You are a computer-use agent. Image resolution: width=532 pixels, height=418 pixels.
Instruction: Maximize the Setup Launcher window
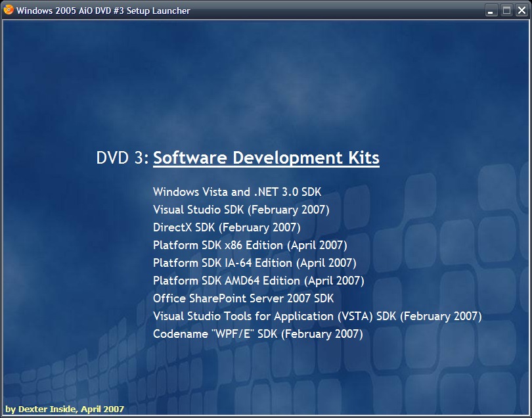click(x=506, y=11)
